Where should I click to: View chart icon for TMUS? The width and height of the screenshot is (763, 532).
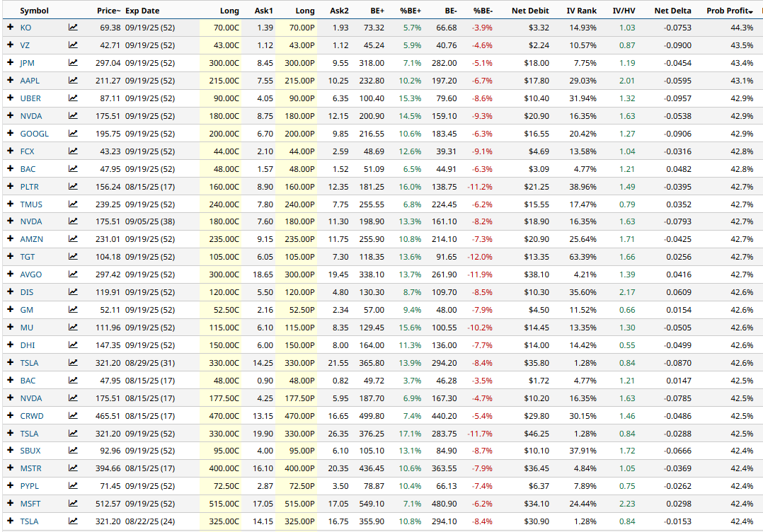(x=73, y=204)
